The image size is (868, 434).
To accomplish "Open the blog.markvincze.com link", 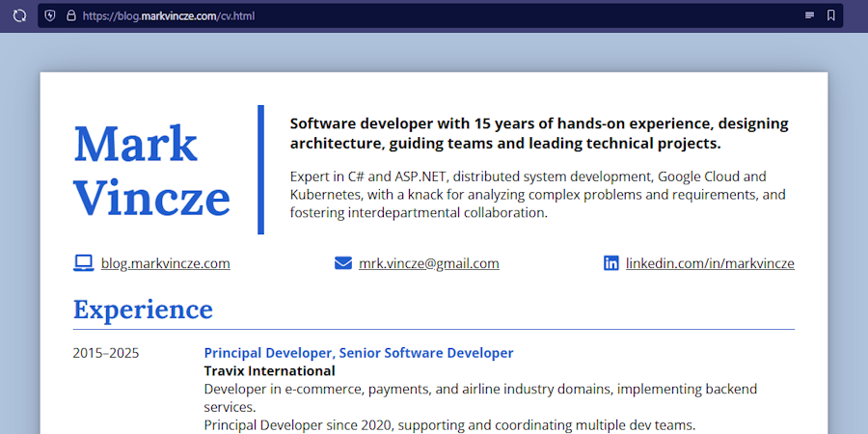I will point(166,263).
